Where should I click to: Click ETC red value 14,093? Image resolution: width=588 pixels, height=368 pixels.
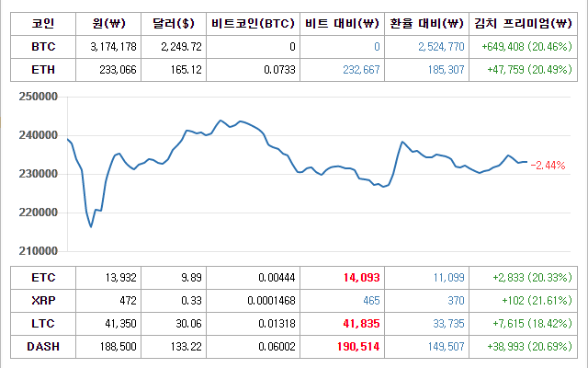361,278
